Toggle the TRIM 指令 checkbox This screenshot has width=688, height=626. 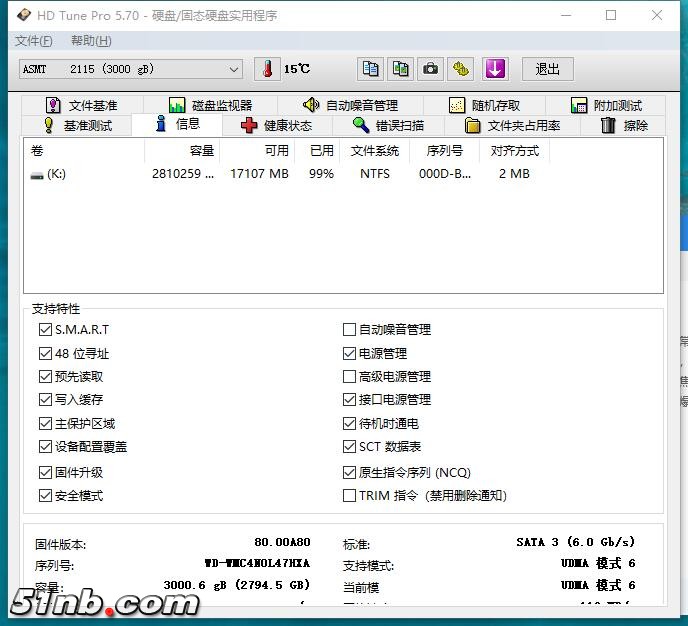click(349, 495)
